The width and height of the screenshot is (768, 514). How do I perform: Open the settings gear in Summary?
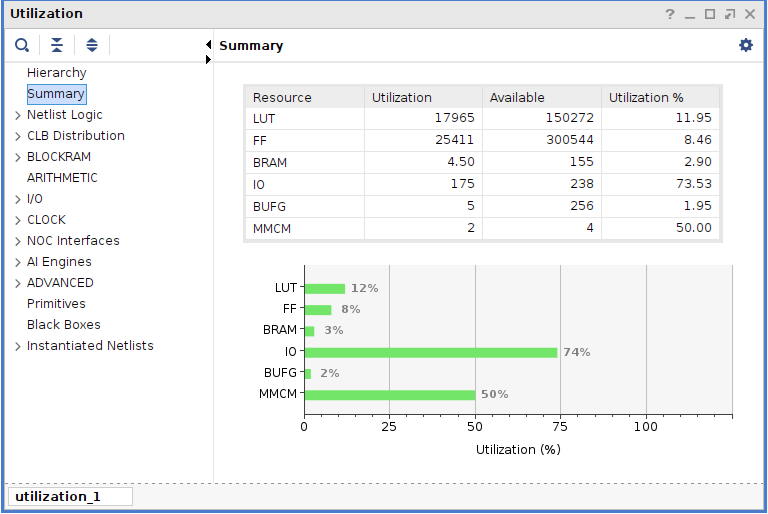pyautogui.click(x=745, y=45)
